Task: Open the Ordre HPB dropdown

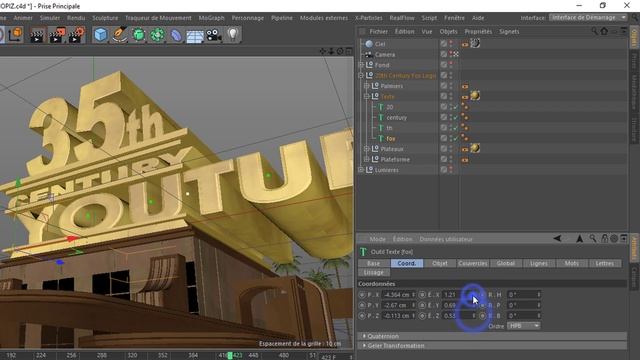Action: (524, 326)
